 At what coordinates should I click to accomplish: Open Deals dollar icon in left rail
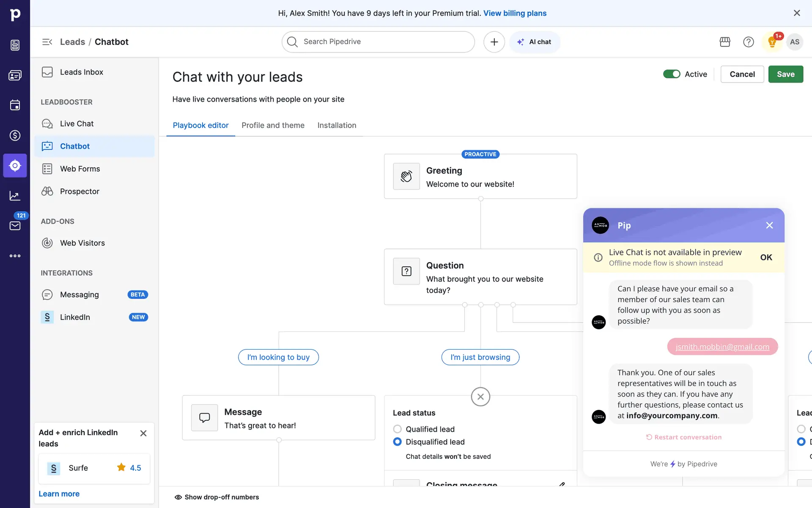pyautogui.click(x=15, y=135)
